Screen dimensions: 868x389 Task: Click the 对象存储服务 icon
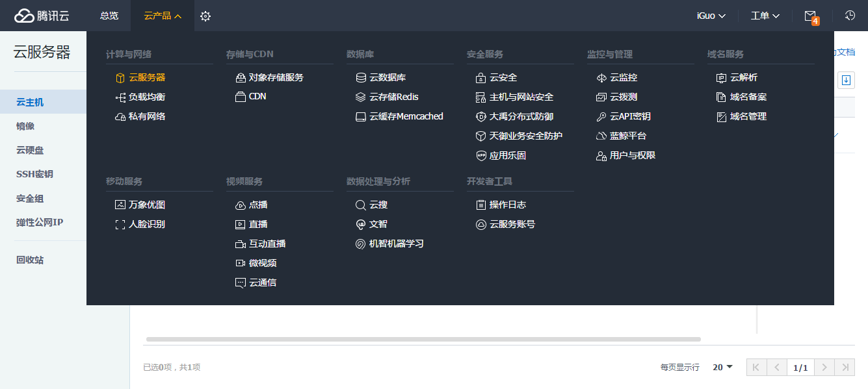[240, 77]
